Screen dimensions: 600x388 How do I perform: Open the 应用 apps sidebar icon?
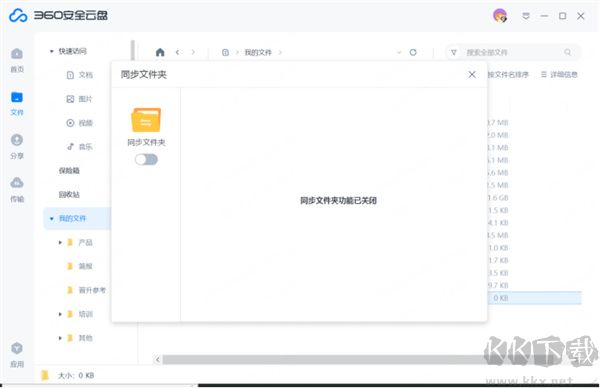[x=17, y=354]
